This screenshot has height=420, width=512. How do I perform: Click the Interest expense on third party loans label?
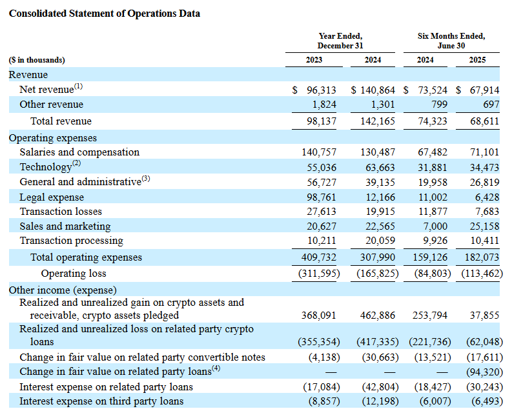click(101, 401)
